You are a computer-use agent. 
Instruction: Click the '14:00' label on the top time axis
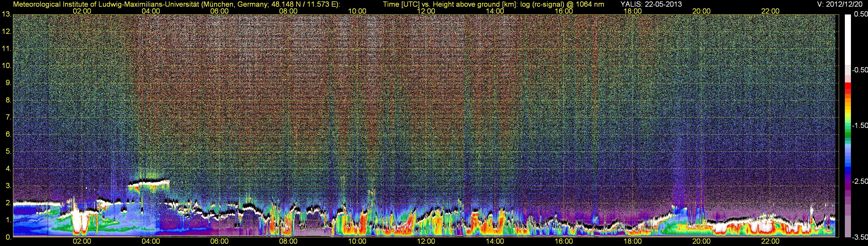495,11
